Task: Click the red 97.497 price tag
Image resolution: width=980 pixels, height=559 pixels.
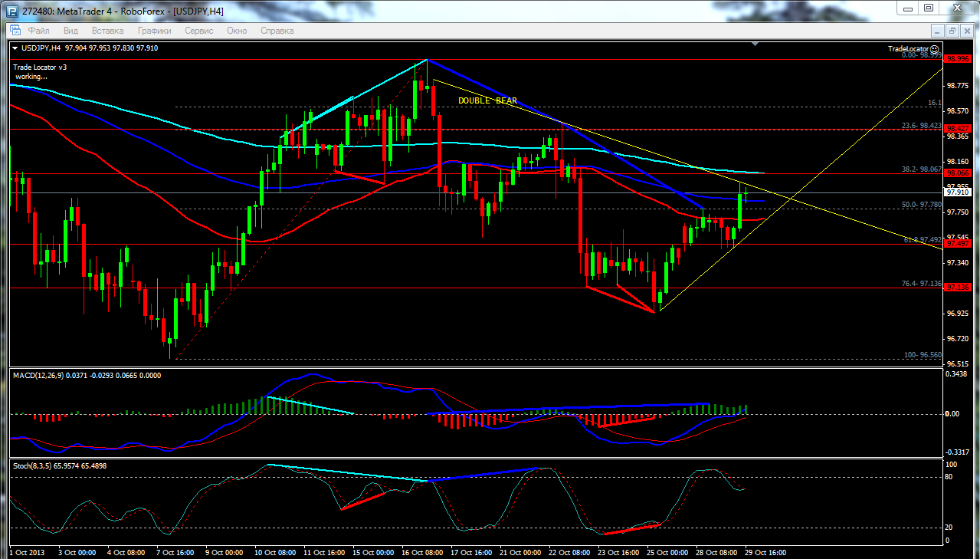Action: (956, 243)
